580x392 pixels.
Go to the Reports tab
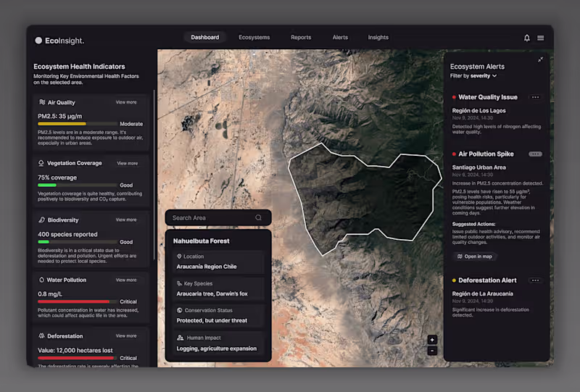point(301,38)
